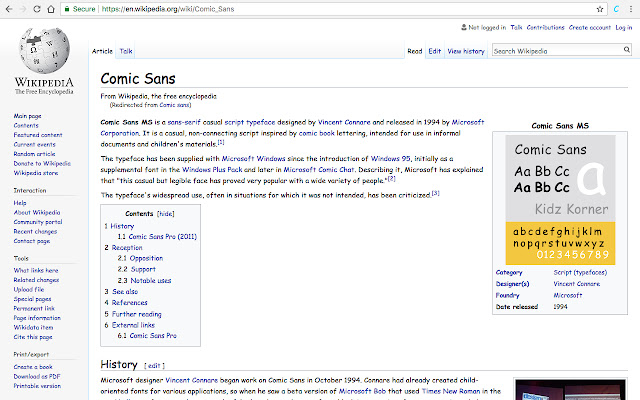Jump to Opposition in Contents
Viewport: 640px width, 400px height.
(146, 258)
